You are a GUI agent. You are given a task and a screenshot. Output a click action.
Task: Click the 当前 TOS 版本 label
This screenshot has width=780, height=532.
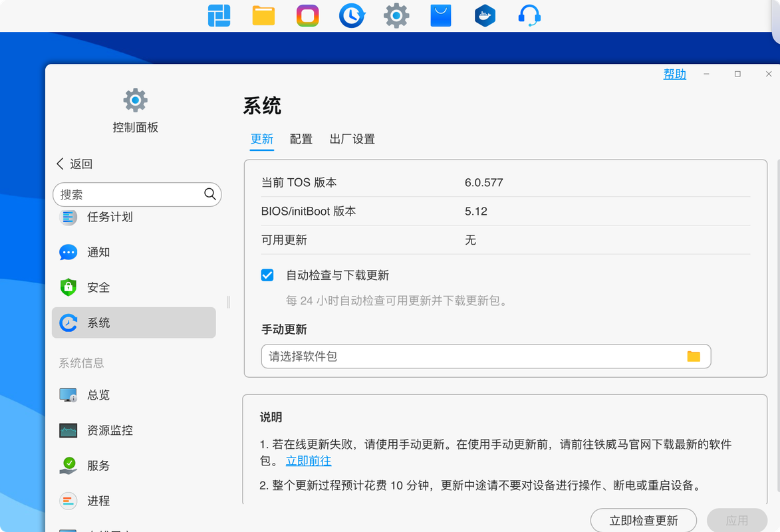pyautogui.click(x=299, y=183)
